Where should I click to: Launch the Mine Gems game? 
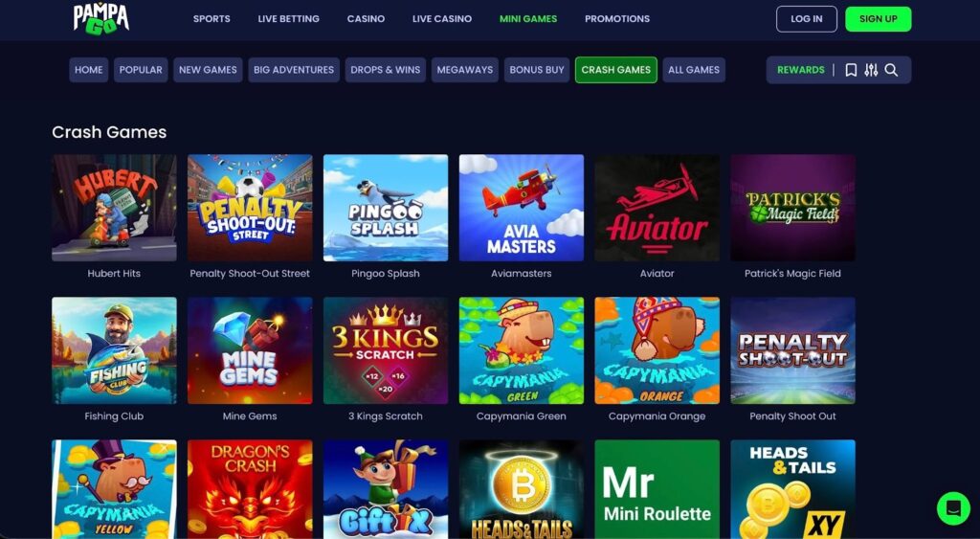[x=250, y=350]
